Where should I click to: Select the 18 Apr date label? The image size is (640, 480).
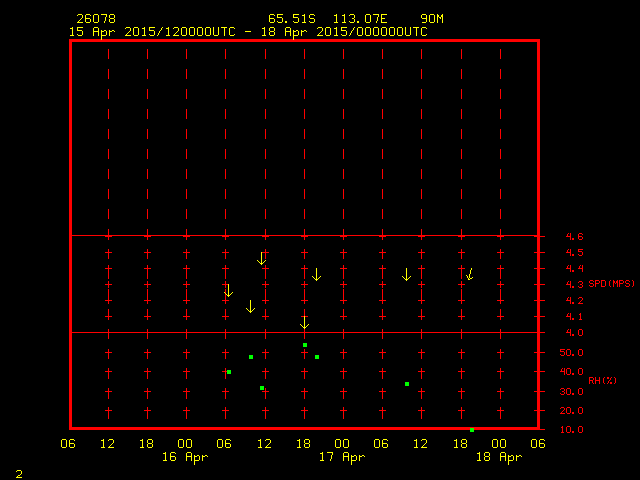coord(499,457)
